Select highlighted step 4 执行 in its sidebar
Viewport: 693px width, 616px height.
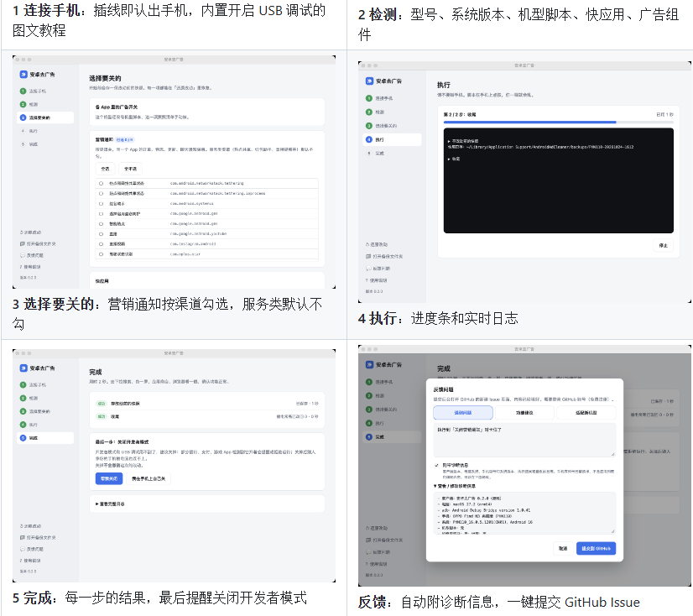(392, 139)
